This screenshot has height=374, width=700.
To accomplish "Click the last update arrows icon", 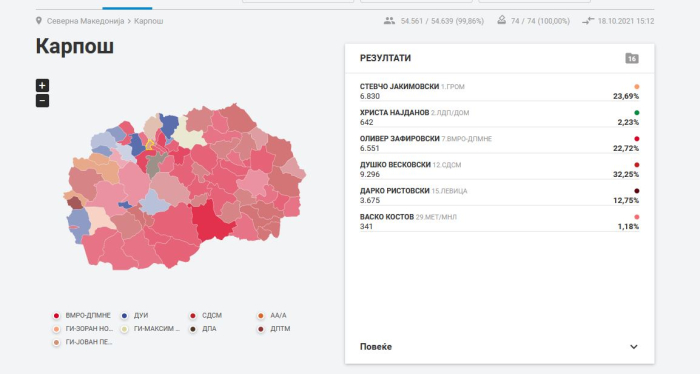I will tap(588, 21).
